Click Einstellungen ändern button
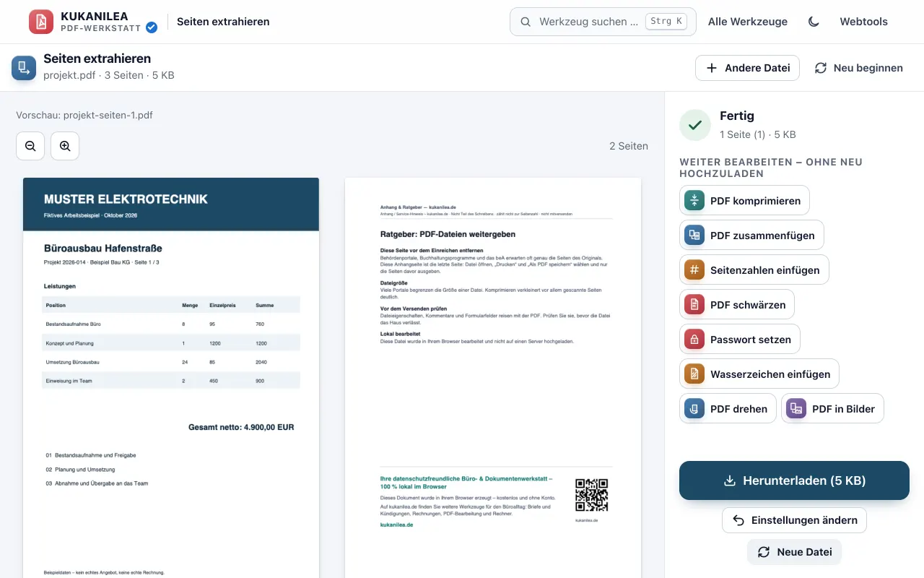 794,520
